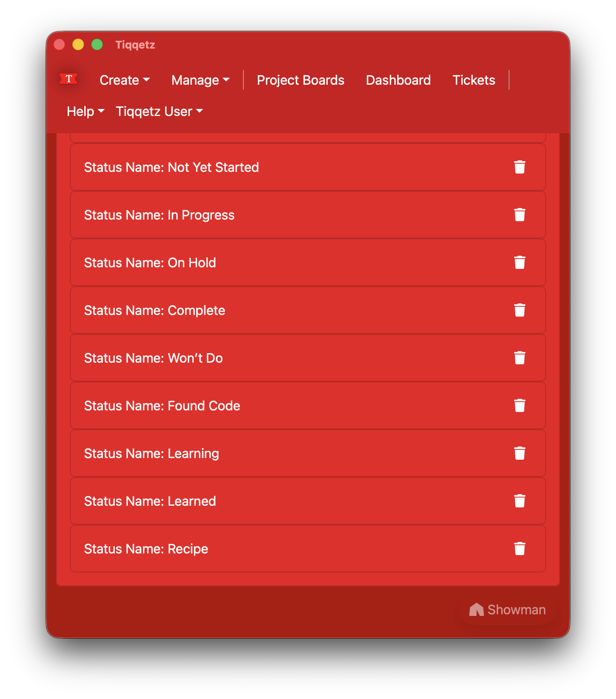
Task: Select the Status Name: Recipe row
Action: click(308, 549)
